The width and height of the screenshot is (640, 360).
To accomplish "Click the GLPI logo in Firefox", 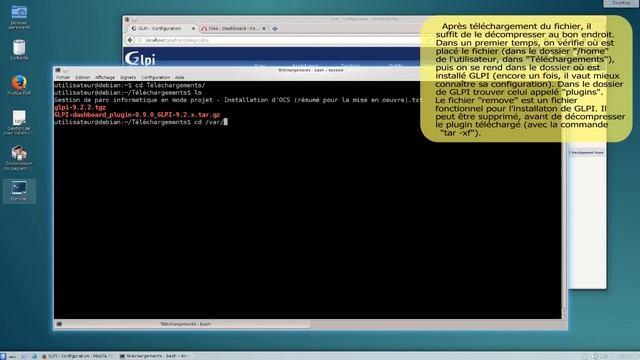I will point(140,58).
